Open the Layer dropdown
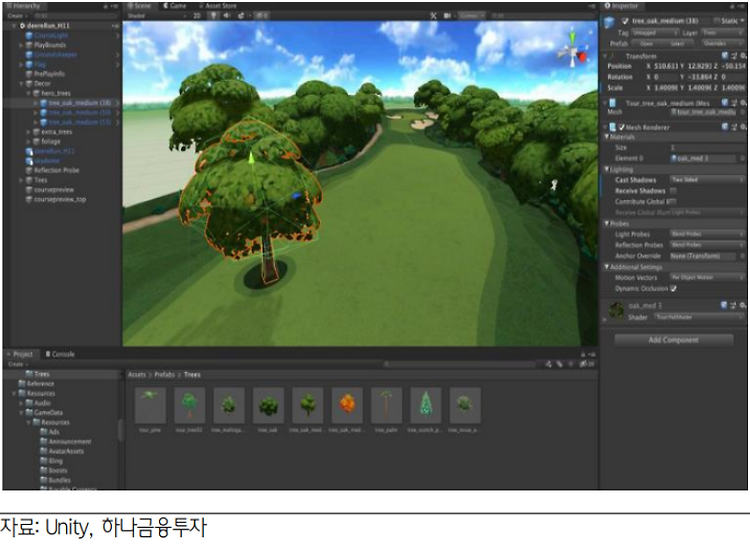The width and height of the screenshot is (750, 545). click(x=723, y=33)
